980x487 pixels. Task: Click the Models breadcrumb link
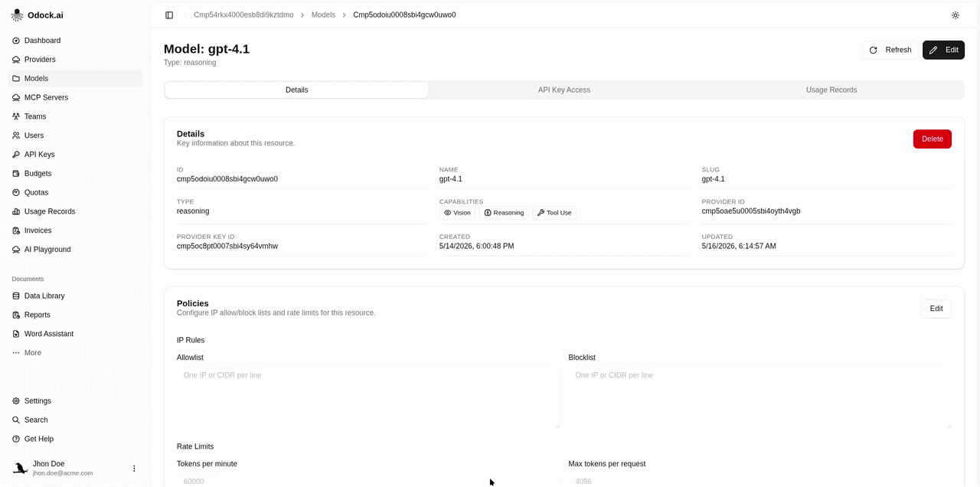[x=323, y=15]
